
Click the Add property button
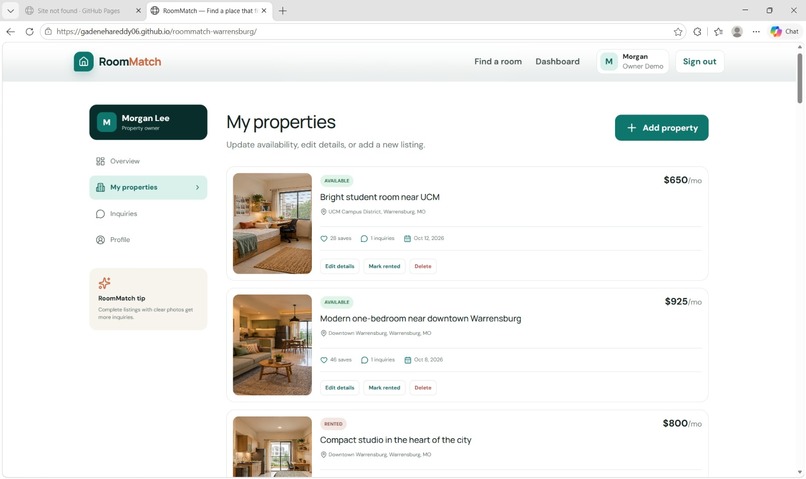[662, 128]
